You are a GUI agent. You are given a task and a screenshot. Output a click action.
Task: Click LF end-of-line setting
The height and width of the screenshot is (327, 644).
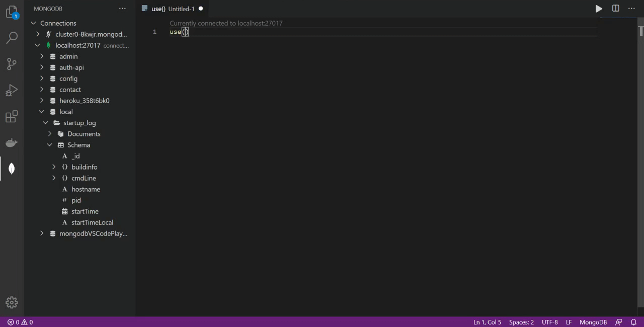tap(569, 322)
